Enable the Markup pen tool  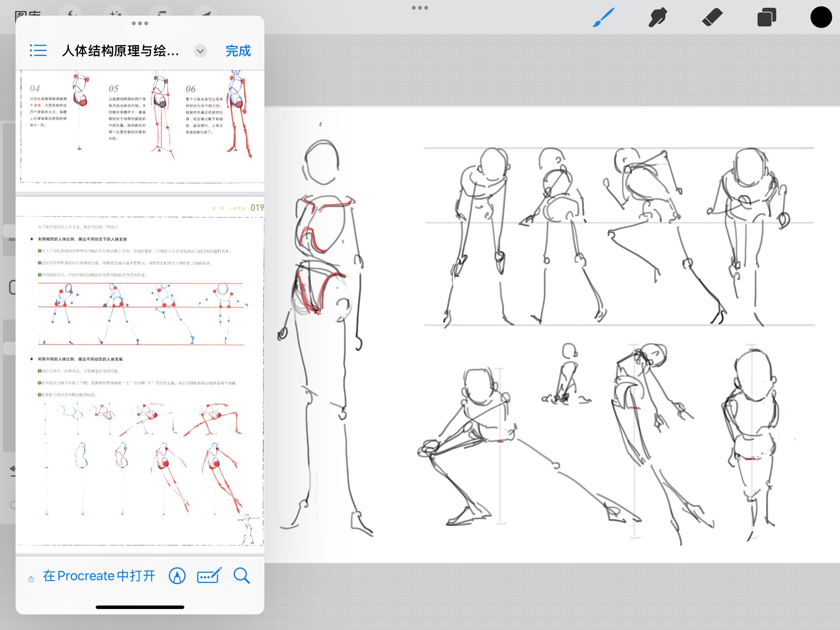click(177, 576)
